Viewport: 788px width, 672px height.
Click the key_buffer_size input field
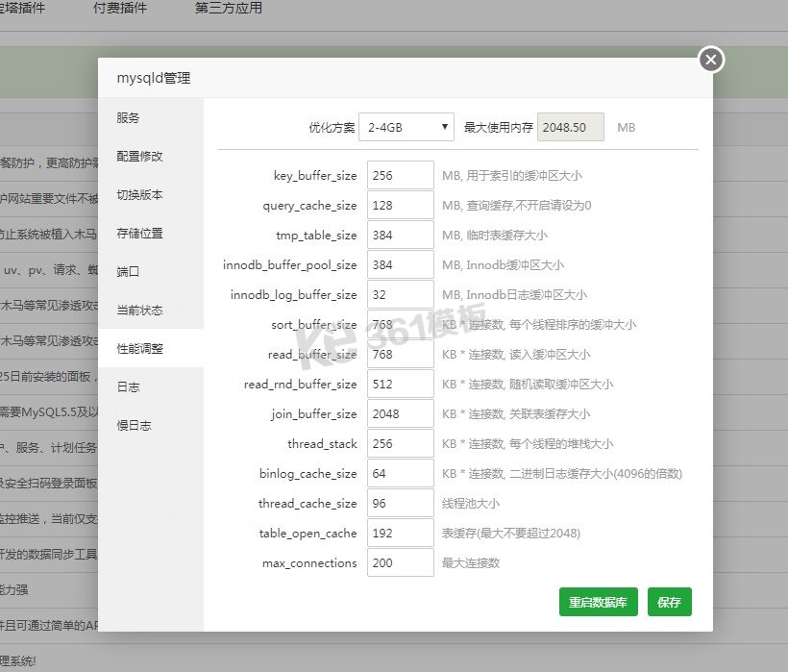pyautogui.click(x=401, y=175)
